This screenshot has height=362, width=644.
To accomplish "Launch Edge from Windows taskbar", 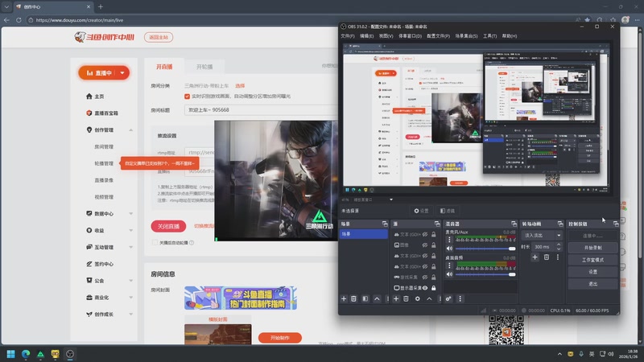I will [x=26, y=354].
